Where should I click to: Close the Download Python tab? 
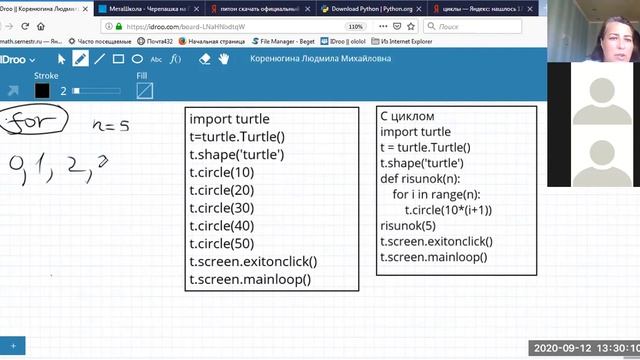419,9
